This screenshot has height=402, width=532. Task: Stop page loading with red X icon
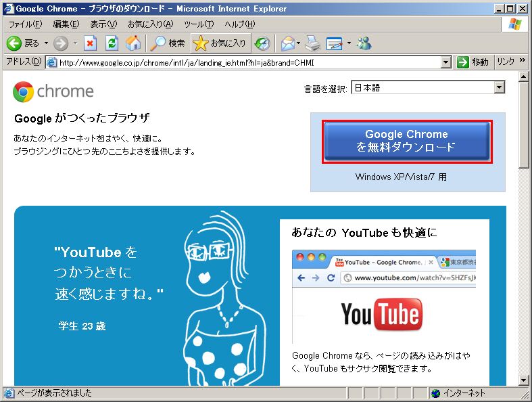pos(90,43)
